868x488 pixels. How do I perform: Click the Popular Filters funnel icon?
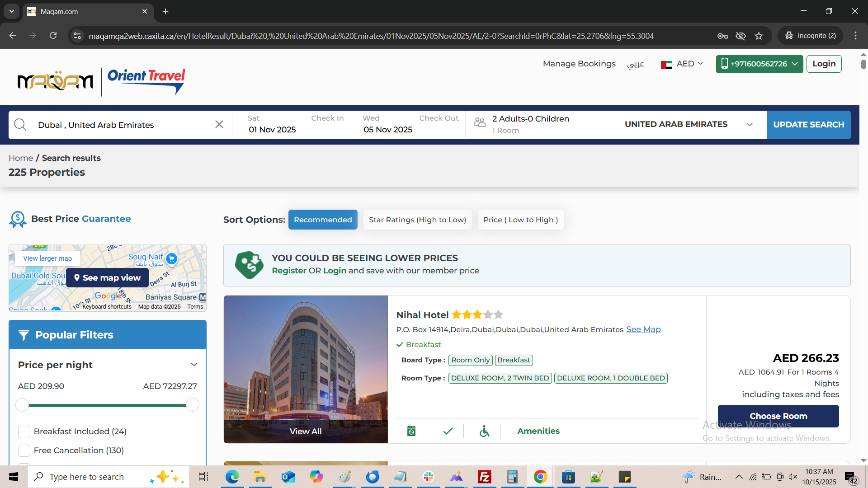coord(24,335)
